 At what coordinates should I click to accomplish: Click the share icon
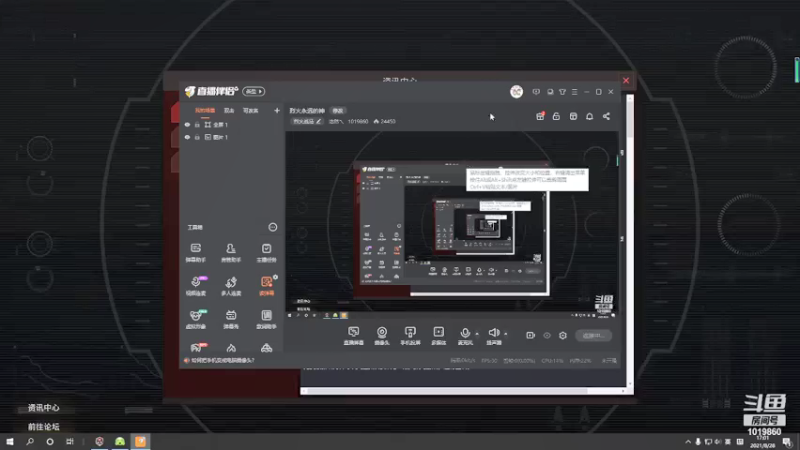click(x=606, y=116)
